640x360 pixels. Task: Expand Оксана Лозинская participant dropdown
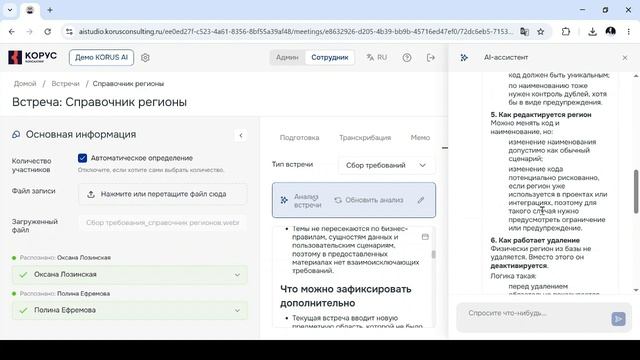click(x=129, y=275)
